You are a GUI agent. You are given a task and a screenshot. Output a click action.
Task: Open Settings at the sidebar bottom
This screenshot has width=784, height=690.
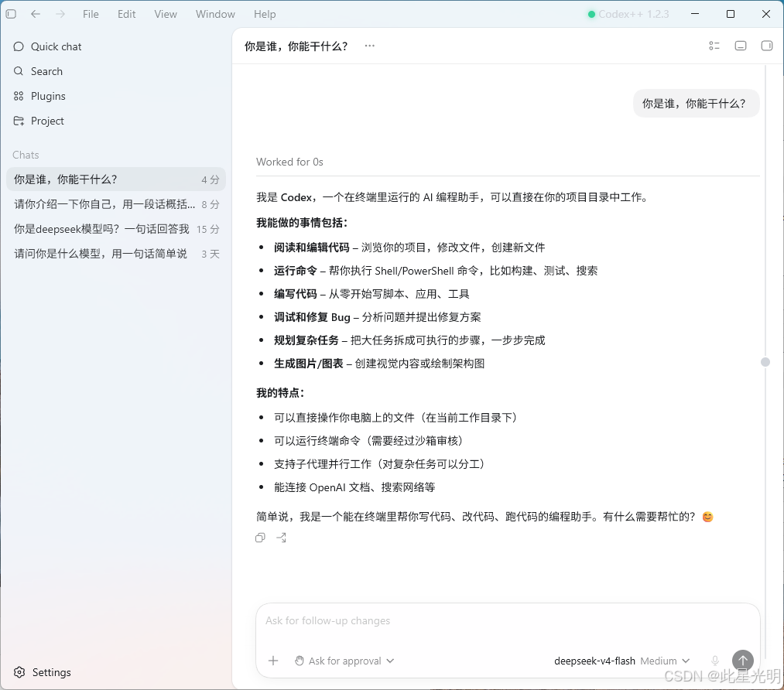click(43, 672)
